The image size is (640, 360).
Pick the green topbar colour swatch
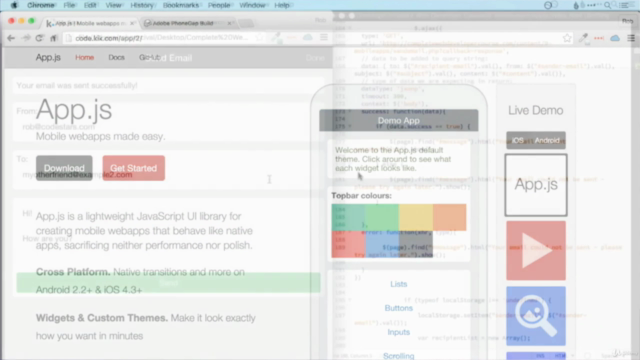[x=382, y=217]
